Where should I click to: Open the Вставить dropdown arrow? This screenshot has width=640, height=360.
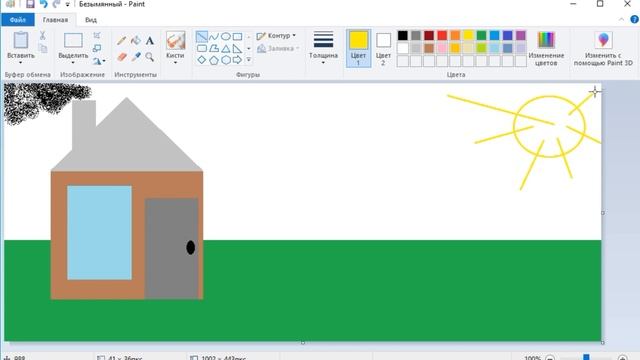20,63
